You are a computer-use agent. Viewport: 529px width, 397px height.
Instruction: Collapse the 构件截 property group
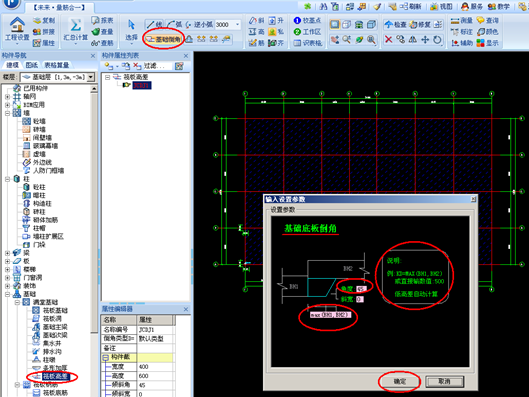click(x=106, y=357)
